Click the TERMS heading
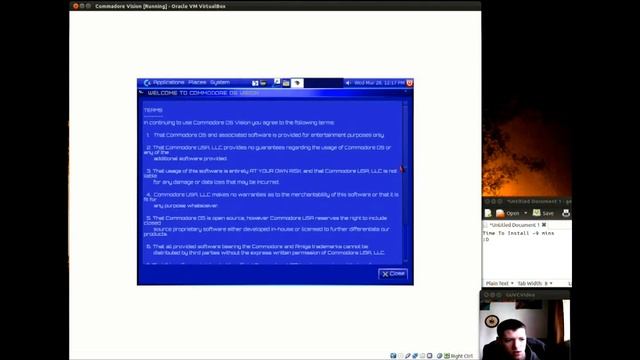The image size is (640, 360). point(153,110)
